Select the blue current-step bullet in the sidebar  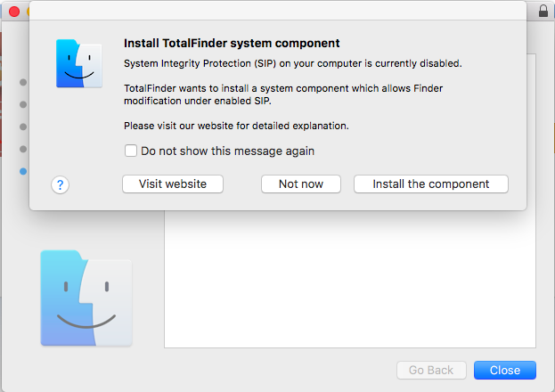click(x=23, y=171)
